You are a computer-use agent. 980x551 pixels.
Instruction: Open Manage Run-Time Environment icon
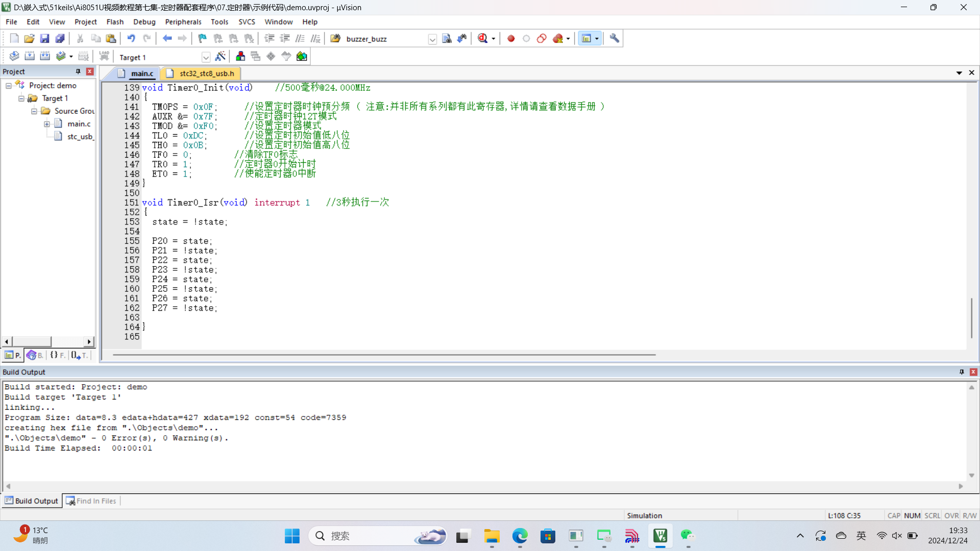[x=271, y=56]
